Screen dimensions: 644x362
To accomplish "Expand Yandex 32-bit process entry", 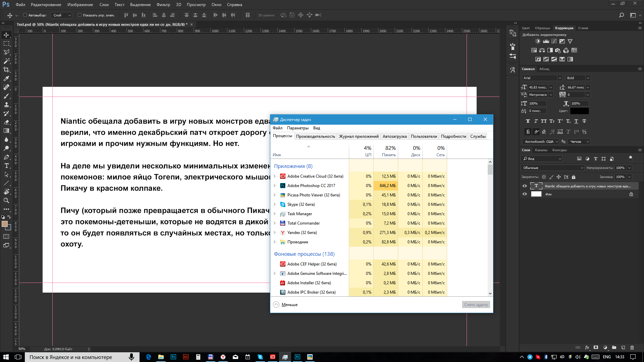I will pyautogui.click(x=275, y=233).
